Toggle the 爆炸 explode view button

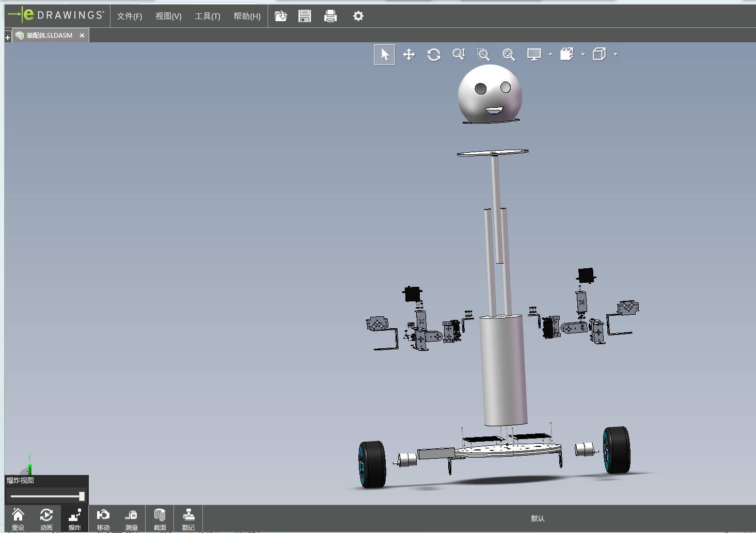pos(75,519)
